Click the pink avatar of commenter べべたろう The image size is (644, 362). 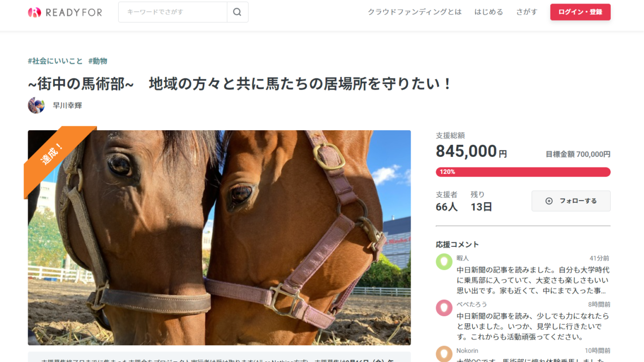444,308
